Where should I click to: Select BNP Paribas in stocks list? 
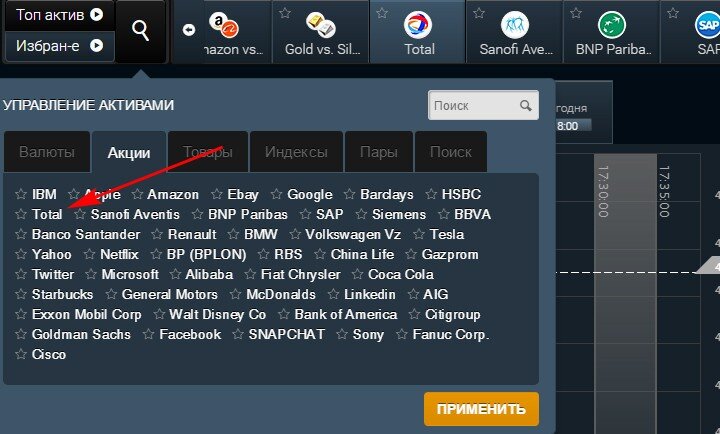248,214
